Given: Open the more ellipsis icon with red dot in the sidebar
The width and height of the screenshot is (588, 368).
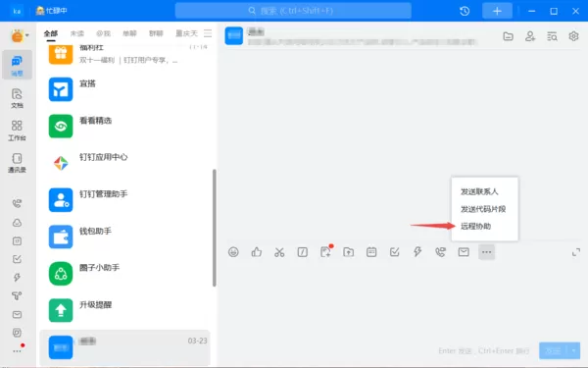Looking at the screenshot, I should 18,350.
